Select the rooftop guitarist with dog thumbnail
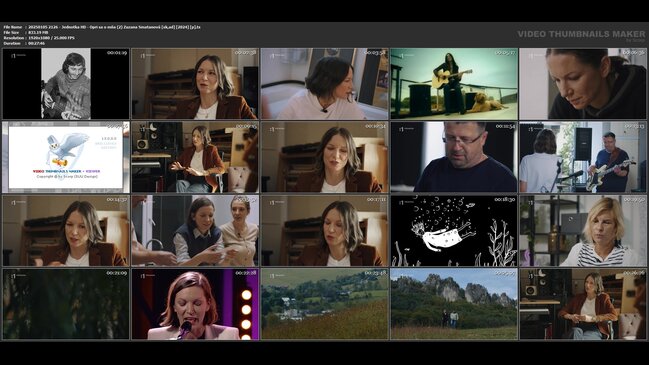This screenshot has width=649, height=365. click(x=454, y=84)
